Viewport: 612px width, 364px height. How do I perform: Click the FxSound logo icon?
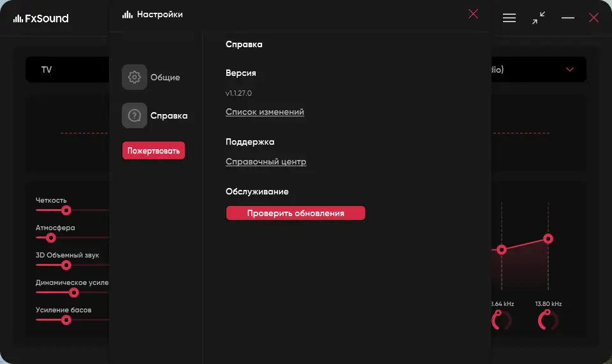(18, 18)
